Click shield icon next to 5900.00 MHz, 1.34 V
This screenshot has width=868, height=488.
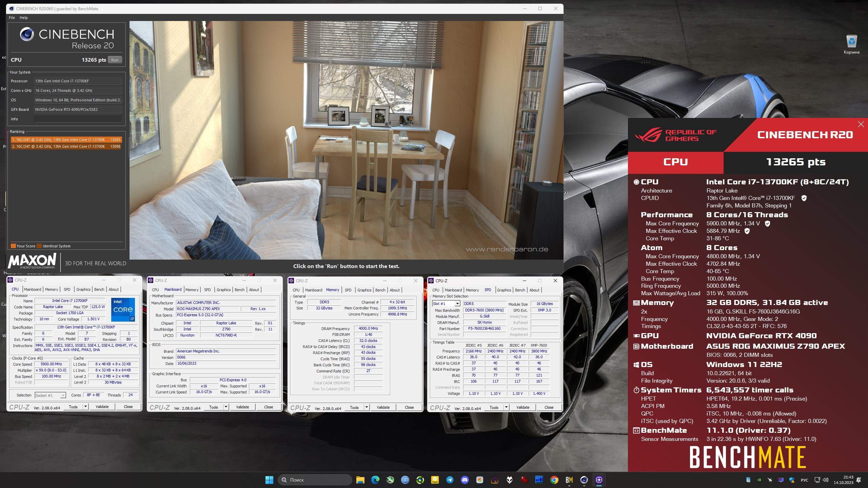point(768,223)
